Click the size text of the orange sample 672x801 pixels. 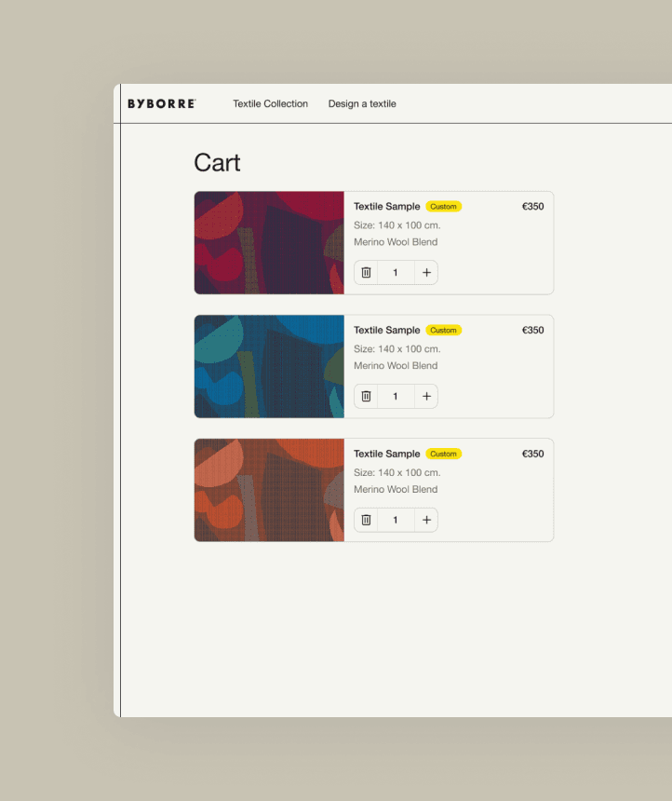pos(396,472)
